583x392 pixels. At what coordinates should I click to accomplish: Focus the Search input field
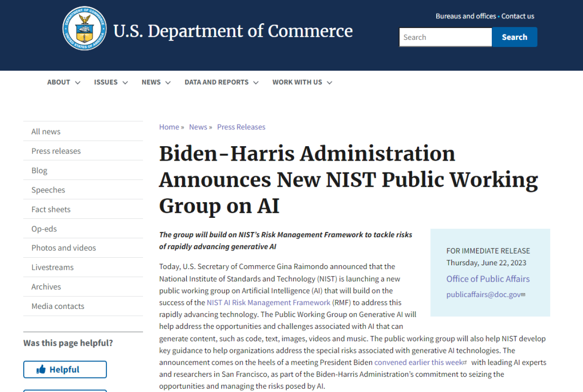point(445,37)
